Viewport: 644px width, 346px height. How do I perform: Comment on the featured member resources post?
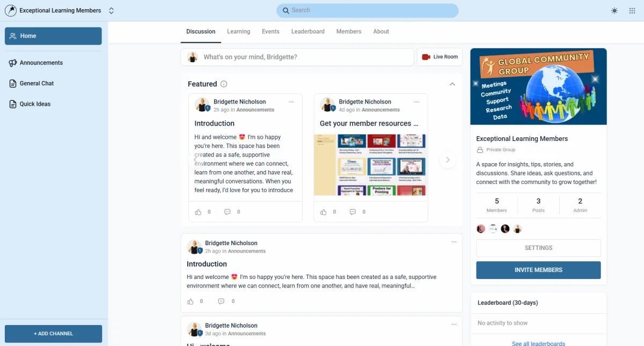pyautogui.click(x=353, y=212)
